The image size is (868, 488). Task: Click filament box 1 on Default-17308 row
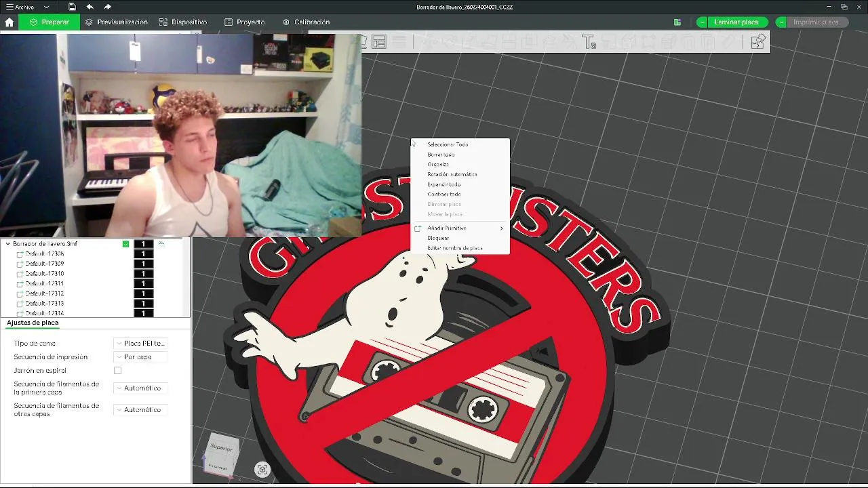[144, 254]
